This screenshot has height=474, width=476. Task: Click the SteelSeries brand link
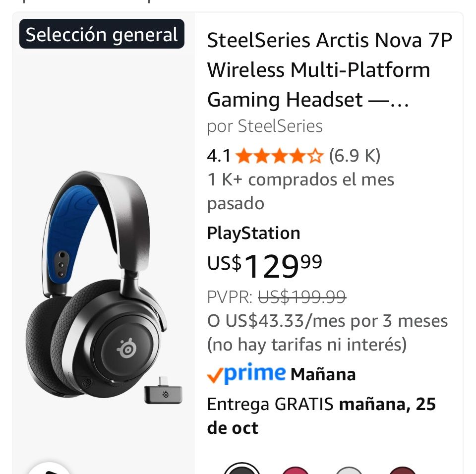[280, 126]
